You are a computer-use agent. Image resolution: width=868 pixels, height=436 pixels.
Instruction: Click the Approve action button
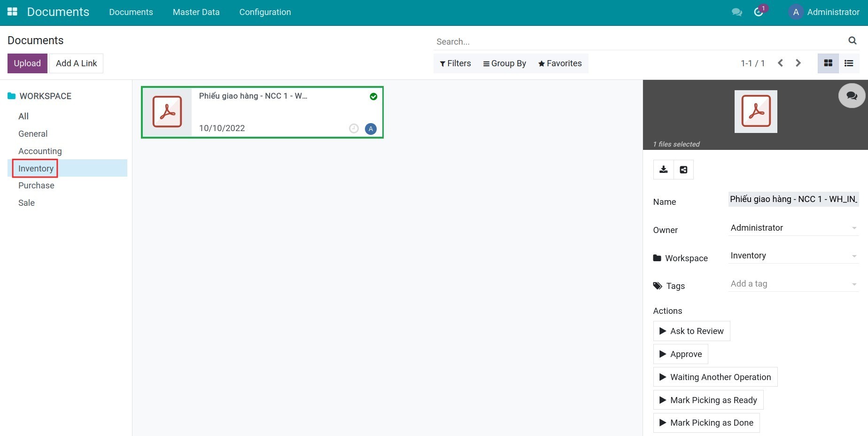tap(681, 354)
